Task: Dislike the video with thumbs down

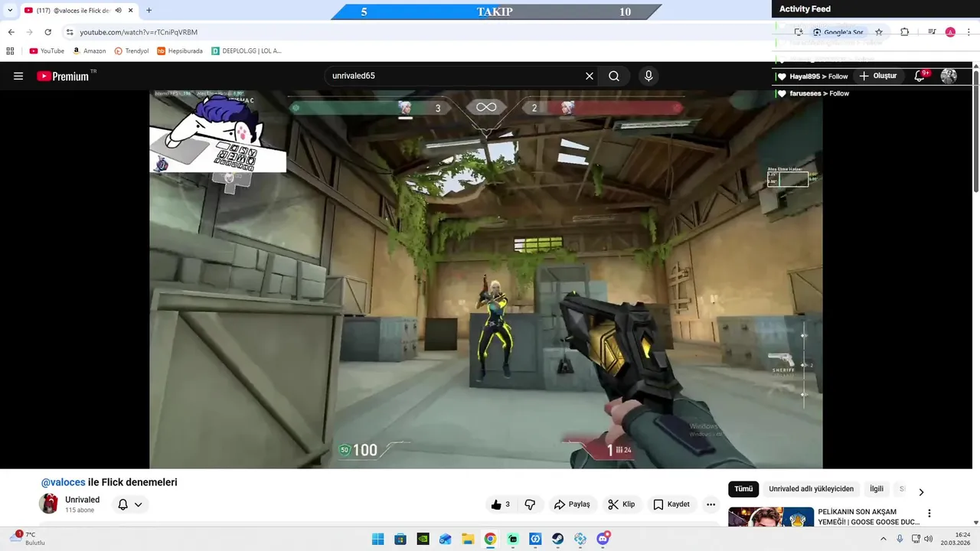Action: click(x=530, y=504)
